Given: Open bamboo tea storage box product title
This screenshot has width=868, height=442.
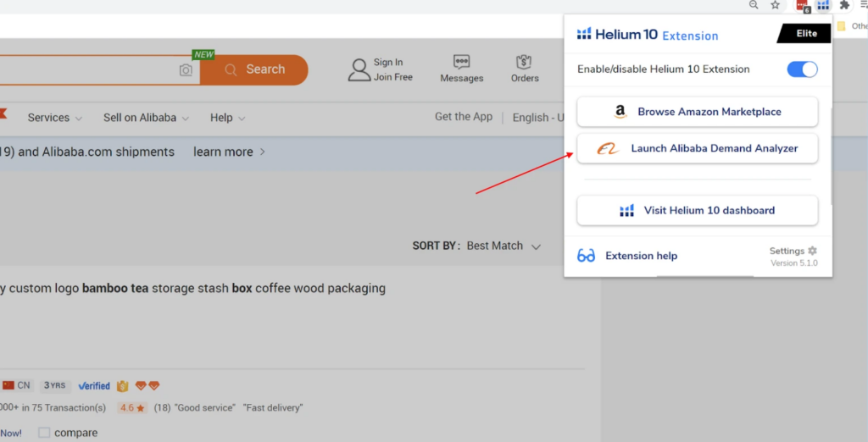Looking at the screenshot, I should point(192,288).
